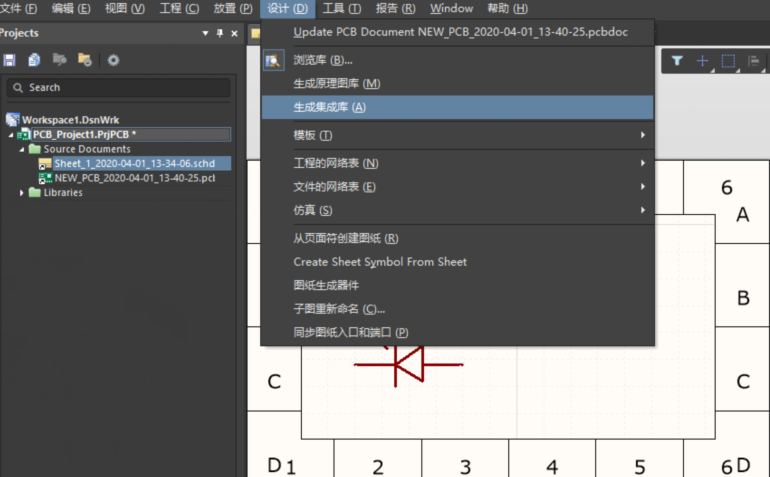Collapse the PCB_Project1.PrjPCB tree node
The width and height of the screenshot is (770, 477).
(x=11, y=135)
